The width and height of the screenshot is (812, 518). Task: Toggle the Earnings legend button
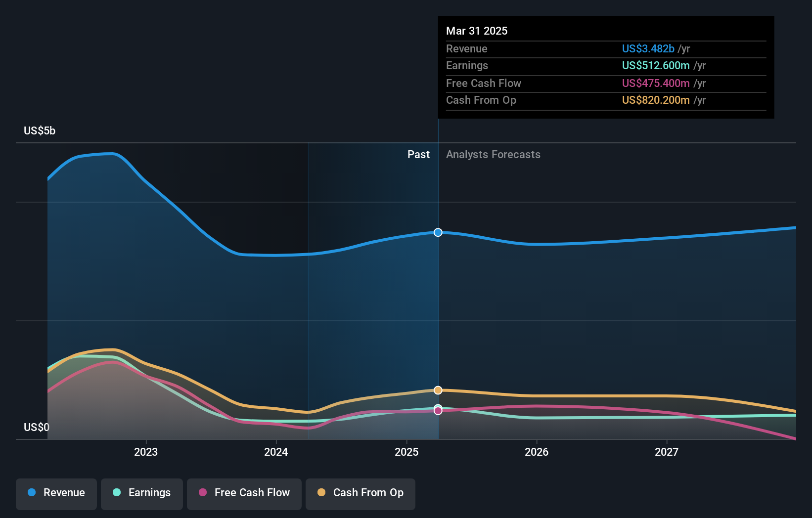tap(142, 494)
